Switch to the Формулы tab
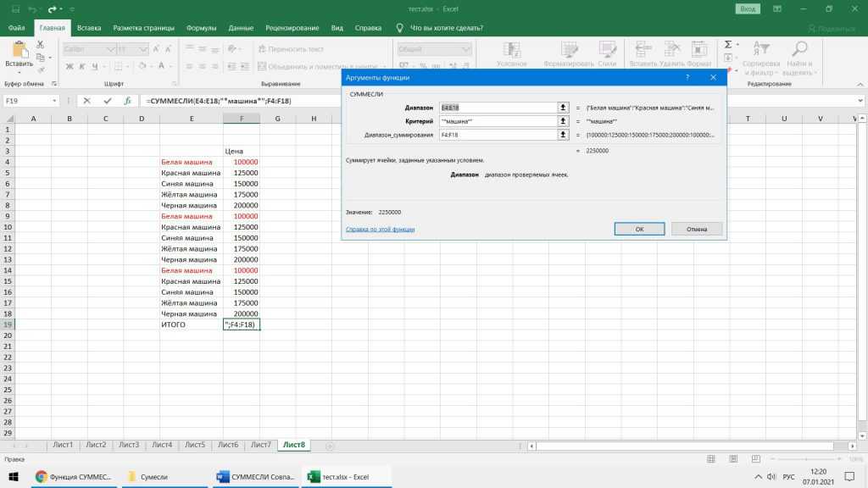This screenshot has width=868, height=488. pyautogui.click(x=202, y=28)
